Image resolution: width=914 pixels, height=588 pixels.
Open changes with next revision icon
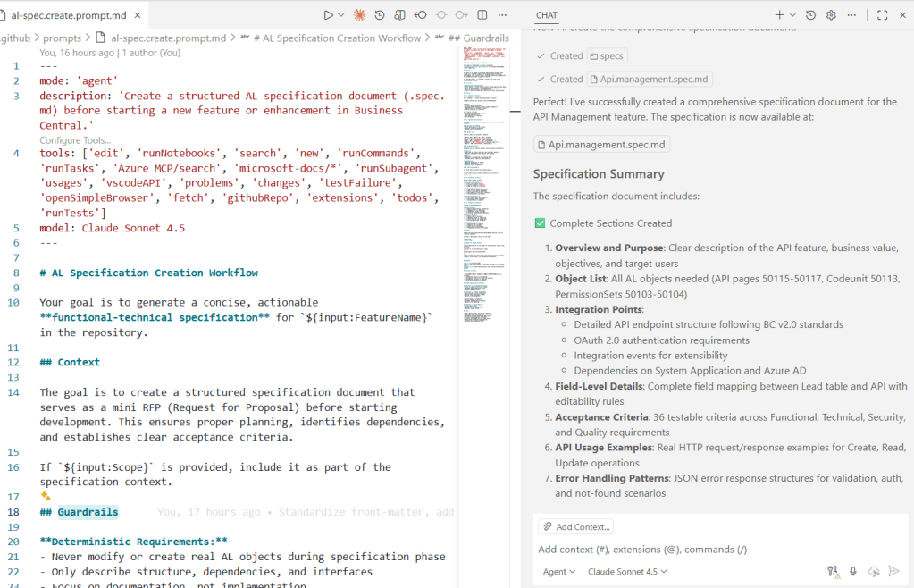point(462,15)
